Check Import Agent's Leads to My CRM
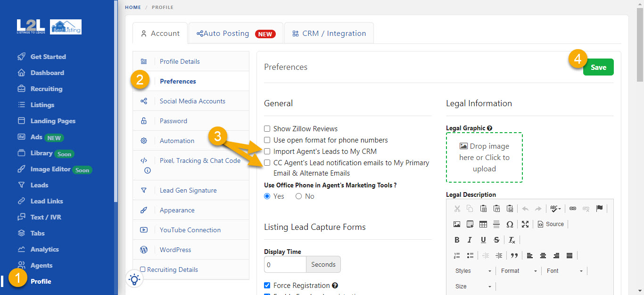644x295 pixels. [267, 151]
